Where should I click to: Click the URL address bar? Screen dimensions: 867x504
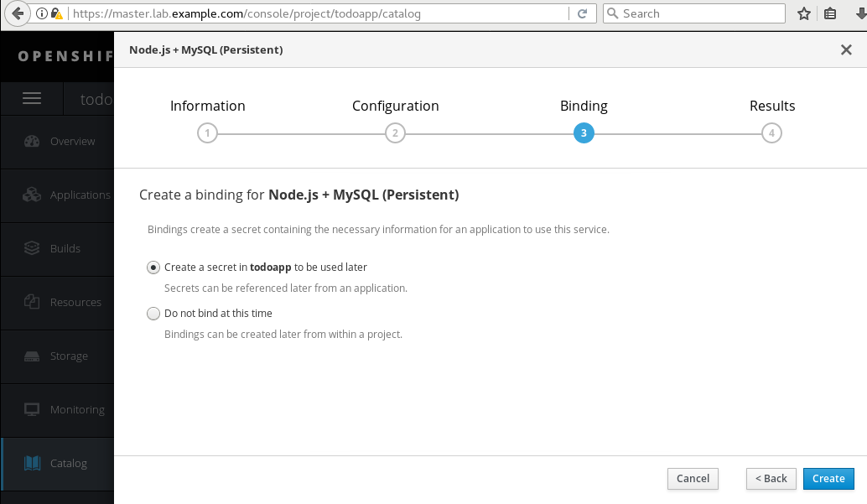pos(318,13)
